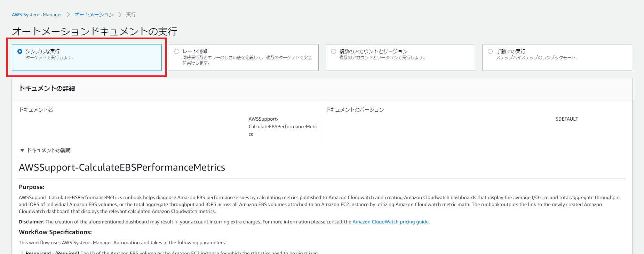Select シンプルな実行 radio option
Image resolution: width=644 pixels, height=254 pixels.
click(20, 51)
